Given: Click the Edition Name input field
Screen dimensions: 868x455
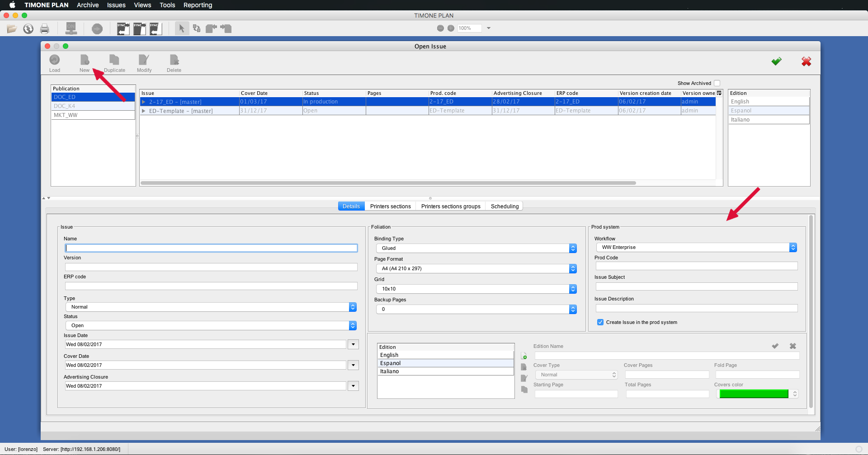Looking at the screenshot, I should [x=667, y=356].
